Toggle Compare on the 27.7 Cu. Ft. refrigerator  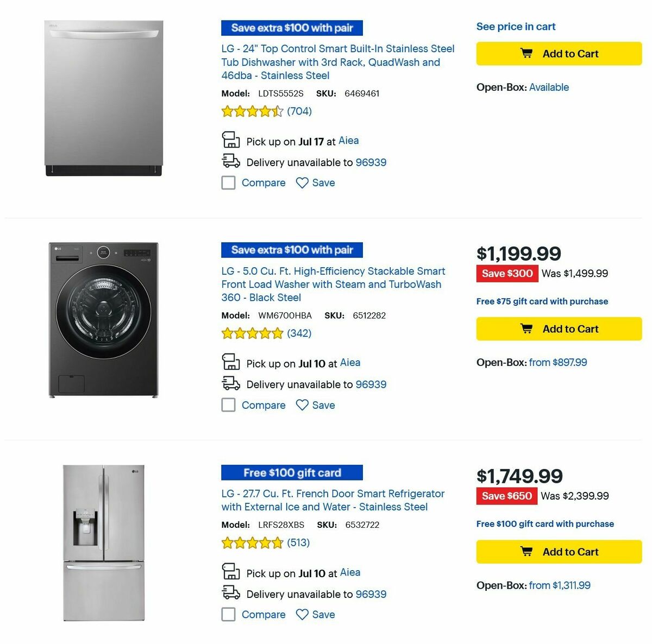tap(228, 614)
